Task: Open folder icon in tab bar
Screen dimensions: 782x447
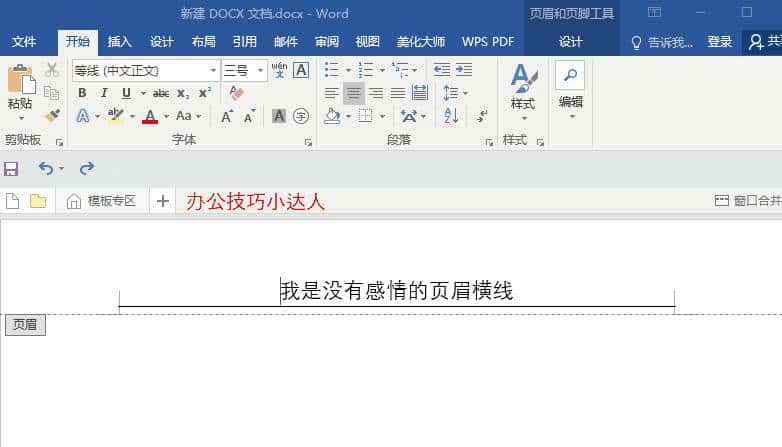Action: click(x=38, y=201)
